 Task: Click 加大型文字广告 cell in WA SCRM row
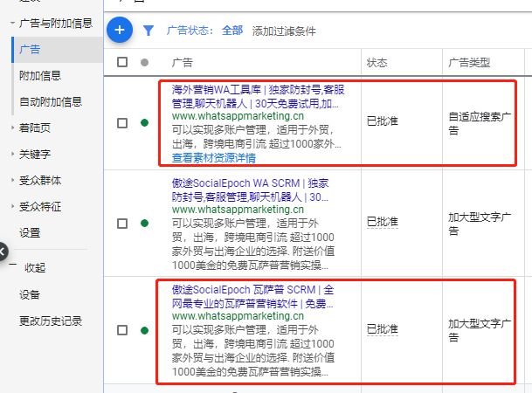click(x=480, y=224)
